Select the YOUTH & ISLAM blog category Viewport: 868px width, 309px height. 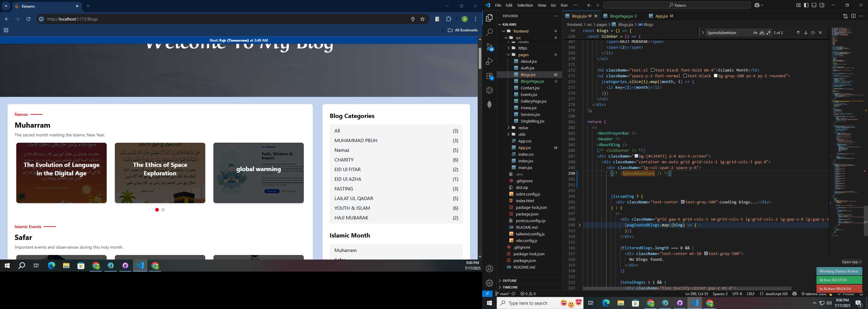tap(396, 208)
